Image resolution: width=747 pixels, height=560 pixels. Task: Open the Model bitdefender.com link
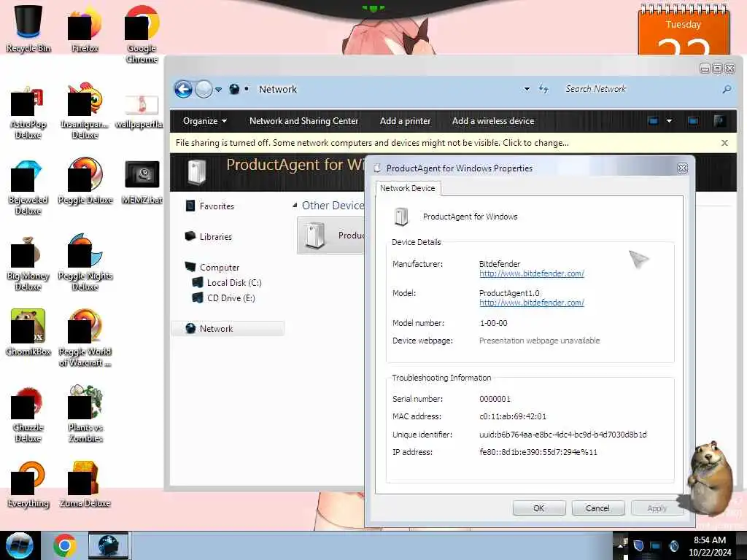(532, 303)
